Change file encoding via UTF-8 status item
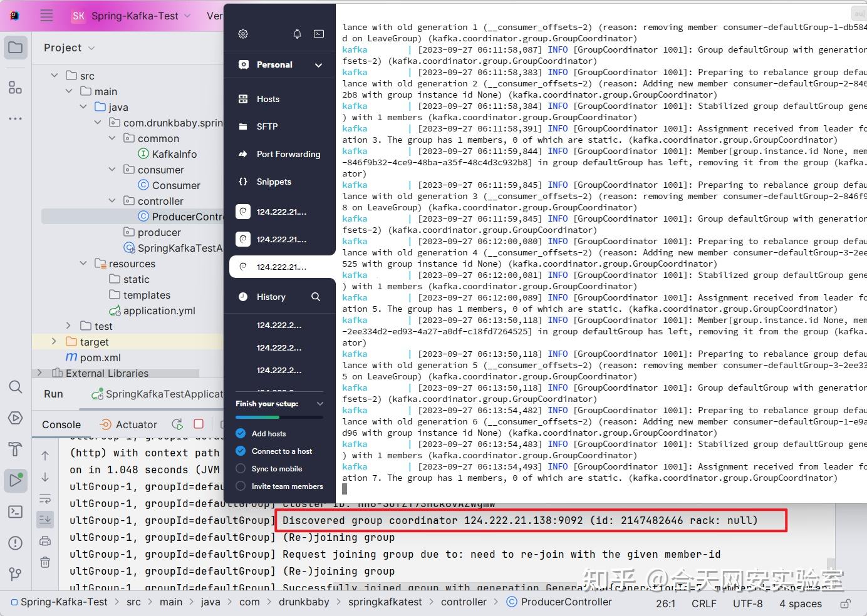Image resolution: width=867 pixels, height=616 pixels. point(747,603)
